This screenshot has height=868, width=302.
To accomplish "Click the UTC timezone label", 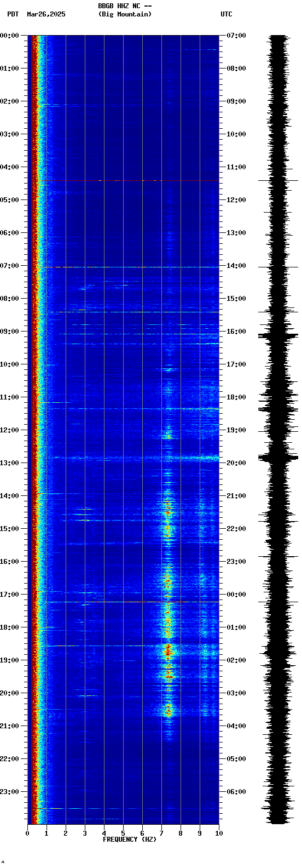I will (x=226, y=14).
